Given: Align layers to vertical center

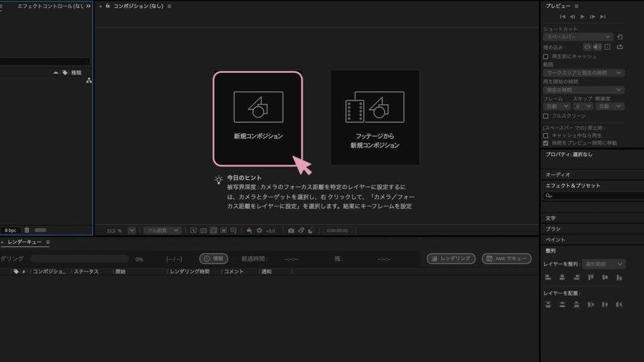Looking at the screenshot, I should [605, 278].
